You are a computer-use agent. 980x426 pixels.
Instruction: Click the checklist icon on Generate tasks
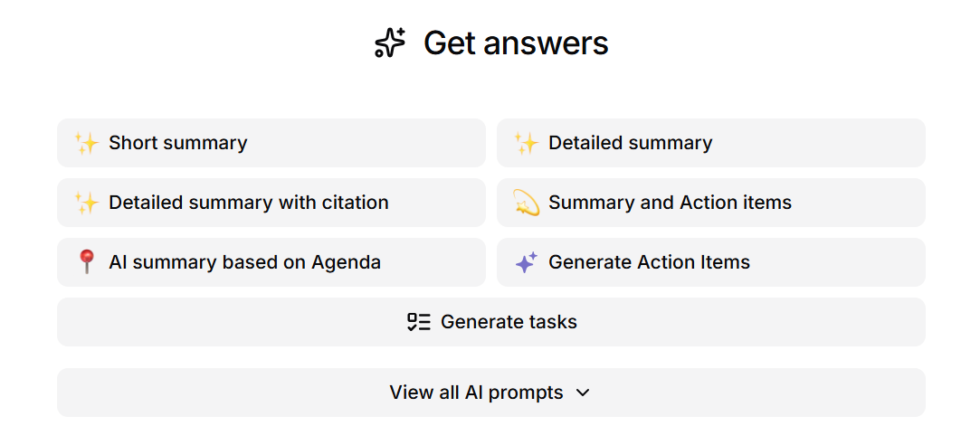pyautogui.click(x=419, y=322)
